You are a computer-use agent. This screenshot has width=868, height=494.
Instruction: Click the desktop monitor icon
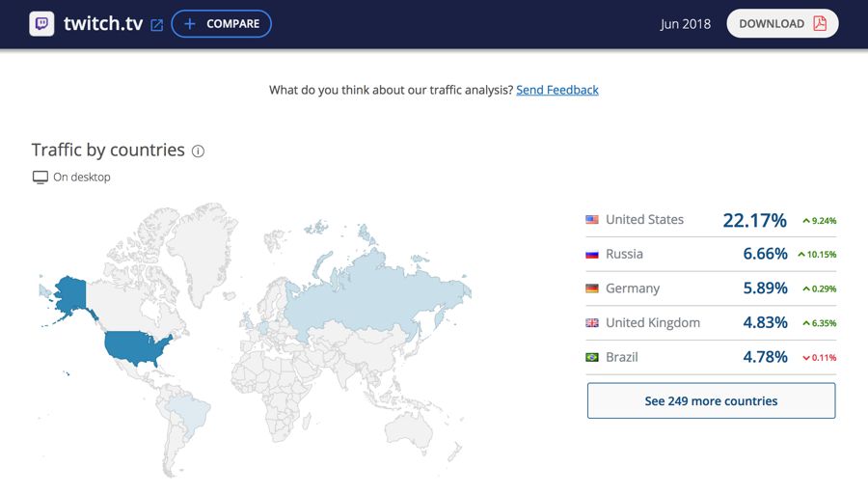tap(40, 178)
